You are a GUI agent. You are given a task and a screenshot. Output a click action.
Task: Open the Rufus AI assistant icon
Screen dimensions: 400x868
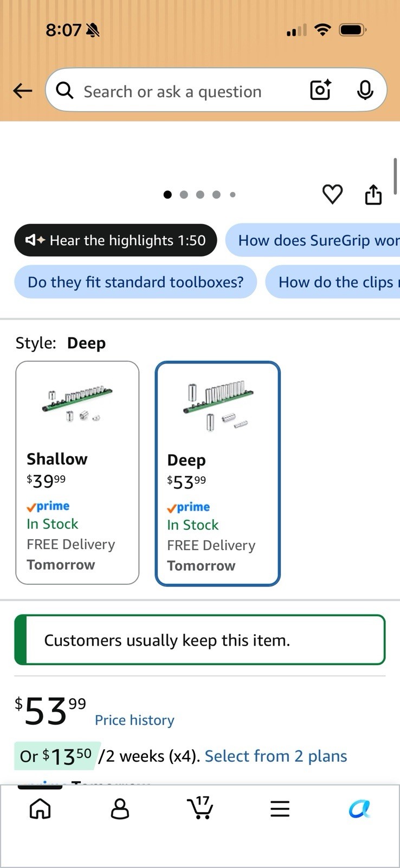(359, 809)
